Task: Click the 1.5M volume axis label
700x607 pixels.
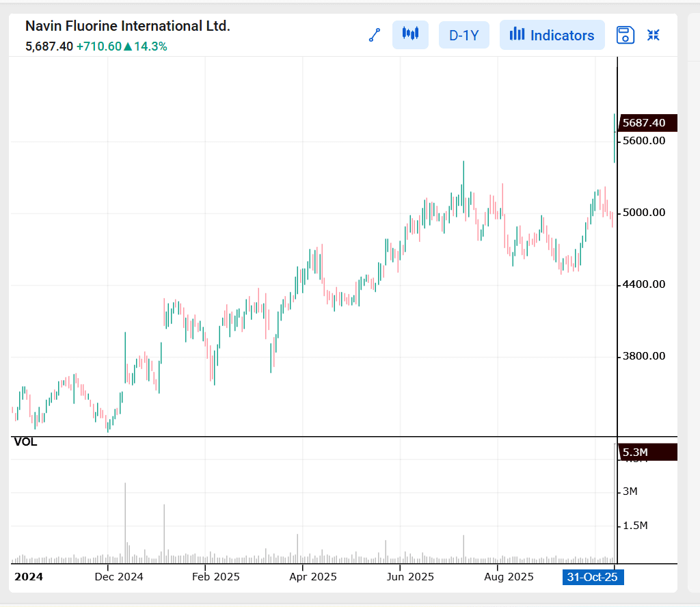Action: [x=635, y=526]
